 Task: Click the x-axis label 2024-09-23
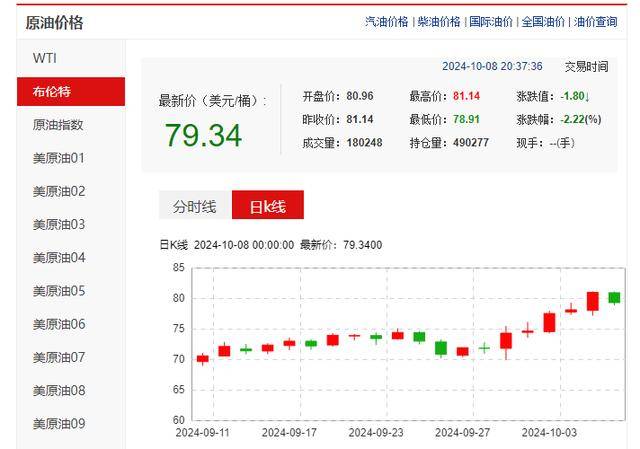pos(376,433)
